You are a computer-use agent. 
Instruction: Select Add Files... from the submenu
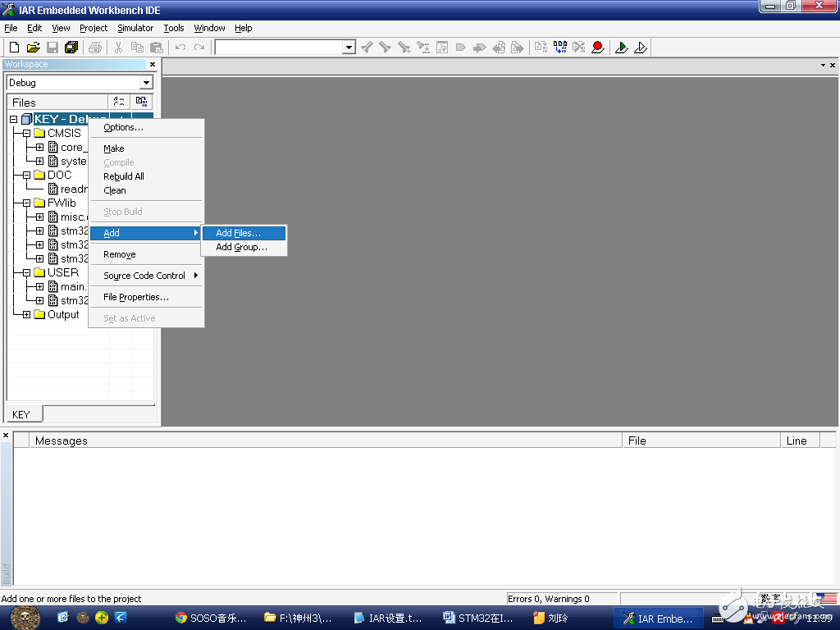[238, 233]
